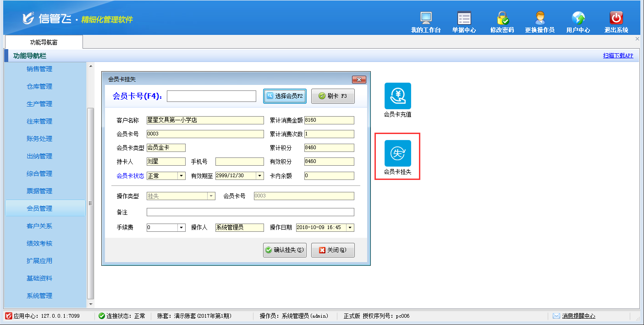Open 有效期至 date dropdown
The image size is (644, 325).
(x=260, y=176)
